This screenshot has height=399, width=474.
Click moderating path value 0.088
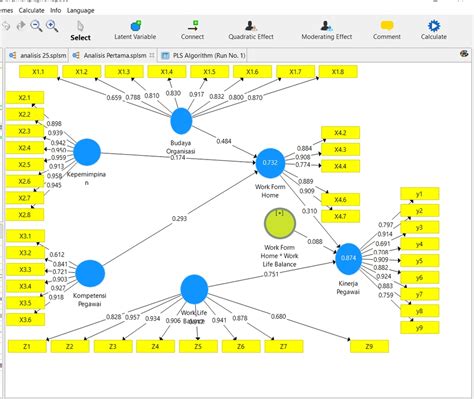[x=315, y=241]
